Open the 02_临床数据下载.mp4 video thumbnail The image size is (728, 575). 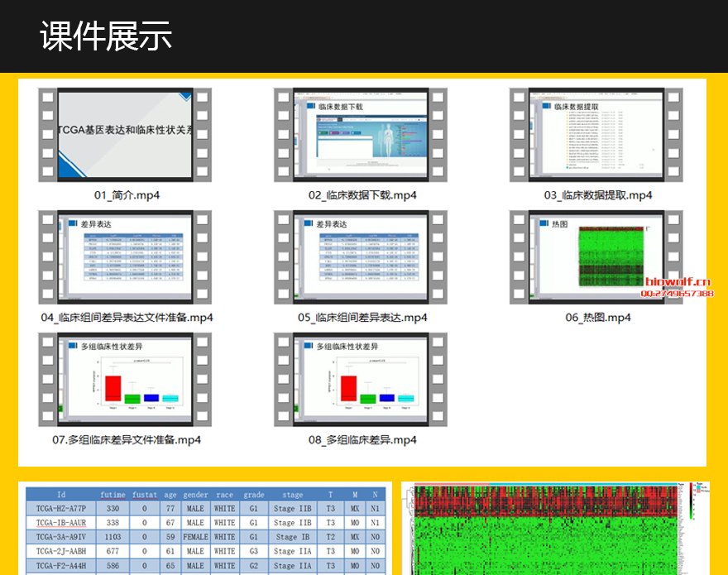361,135
